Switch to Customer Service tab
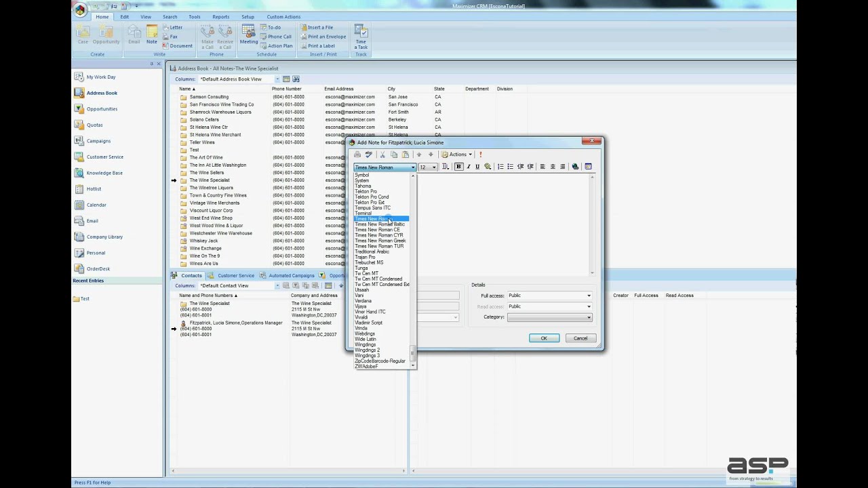The height and width of the screenshot is (488, 868). pyautogui.click(x=231, y=276)
